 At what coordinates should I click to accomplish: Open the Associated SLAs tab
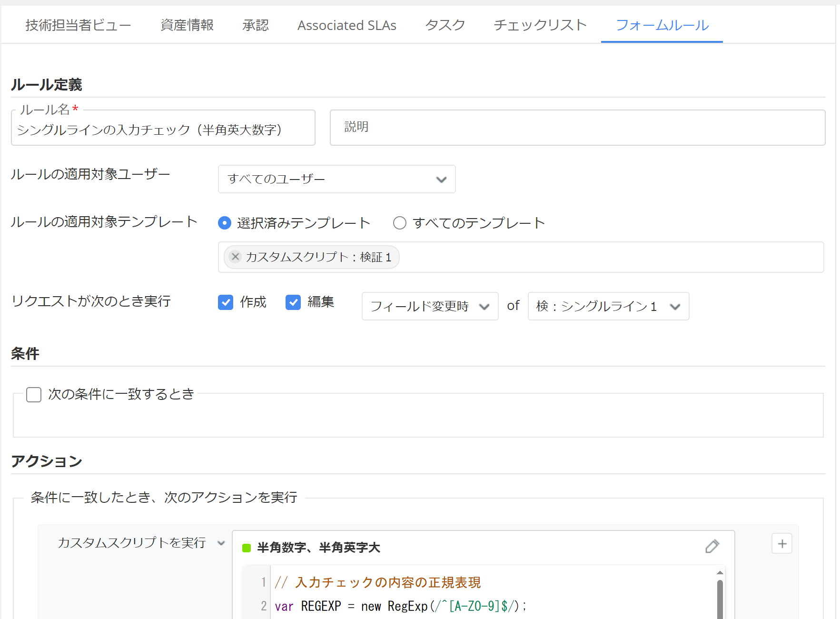(x=346, y=25)
